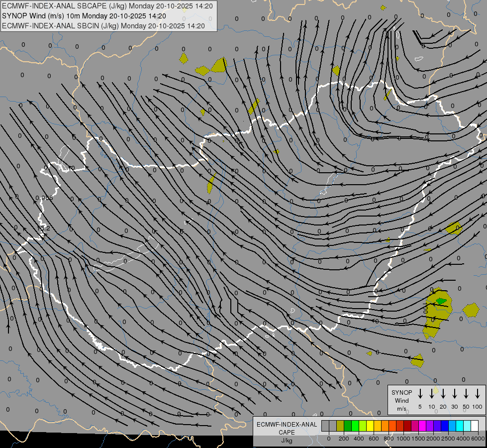Select the pure blue CAPE legend swatch

coord(444,426)
